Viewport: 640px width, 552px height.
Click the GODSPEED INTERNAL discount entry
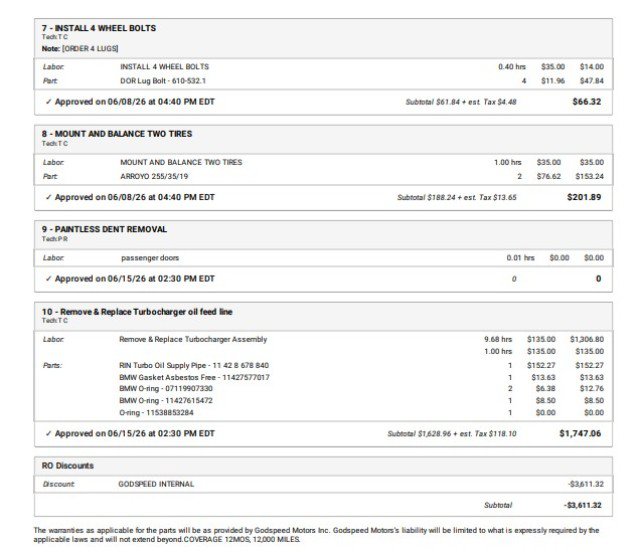(156, 484)
